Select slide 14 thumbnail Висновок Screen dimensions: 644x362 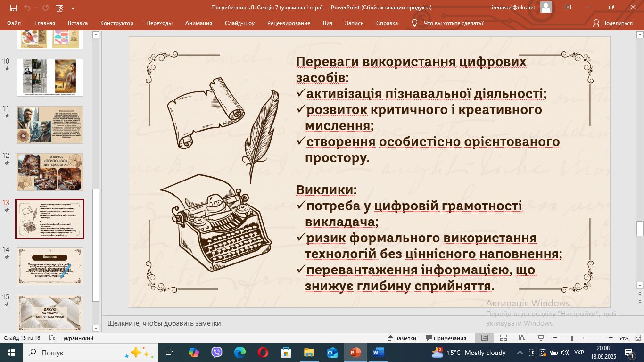point(50,266)
